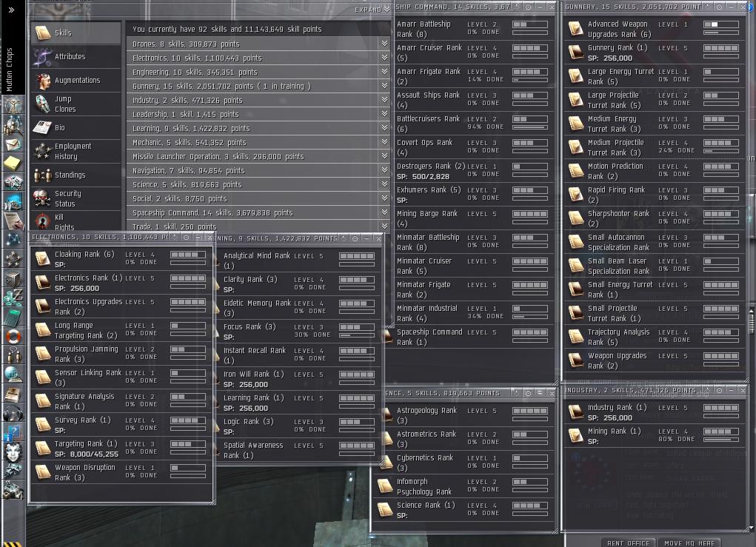Open the corporation stars icon in sidebar

(13, 259)
